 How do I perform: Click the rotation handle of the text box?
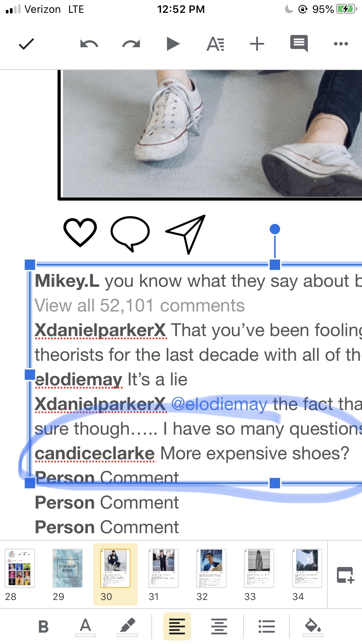pos(275,229)
